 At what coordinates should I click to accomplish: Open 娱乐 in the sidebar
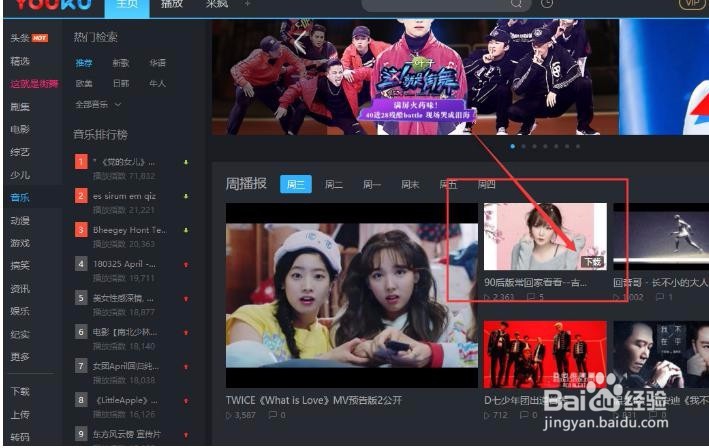click(20, 311)
